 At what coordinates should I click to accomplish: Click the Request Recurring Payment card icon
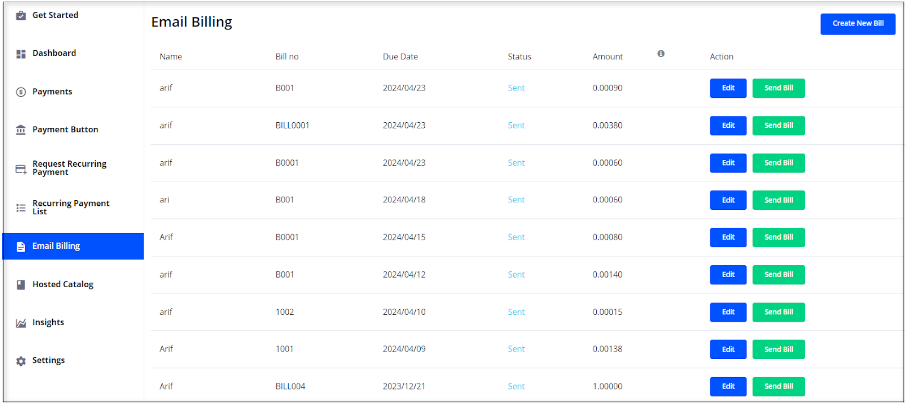click(21, 169)
